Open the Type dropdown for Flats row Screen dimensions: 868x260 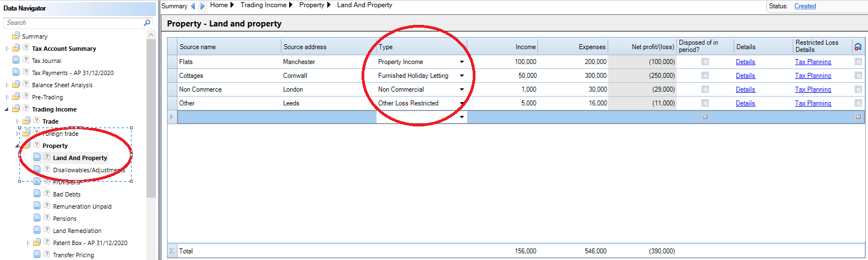pyautogui.click(x=462, y=62)
